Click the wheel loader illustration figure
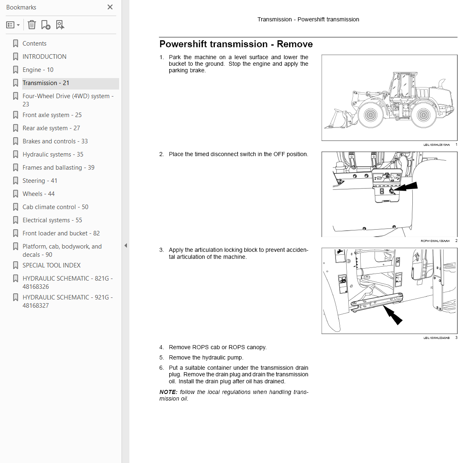 [389, 98]
